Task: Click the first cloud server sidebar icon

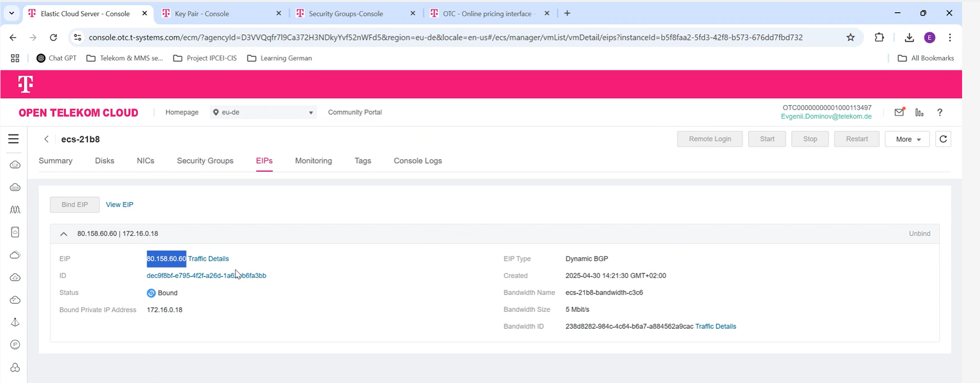Action: point(15,165)
